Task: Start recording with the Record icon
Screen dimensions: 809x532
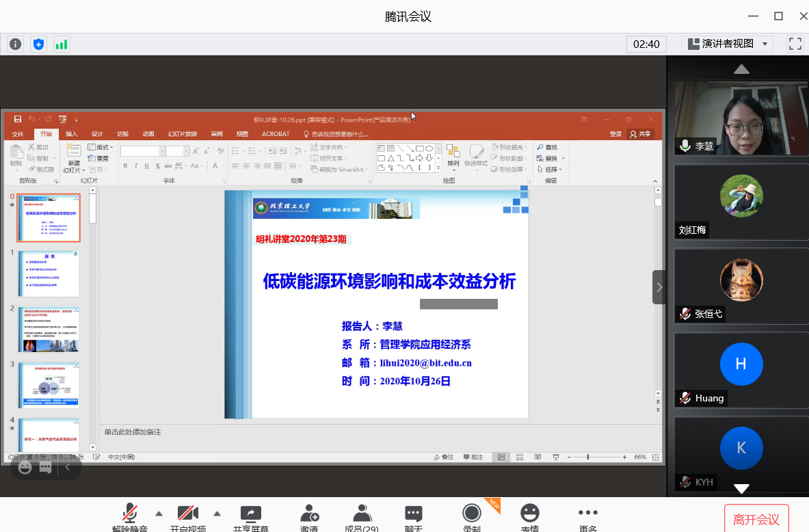Action: 472,513
